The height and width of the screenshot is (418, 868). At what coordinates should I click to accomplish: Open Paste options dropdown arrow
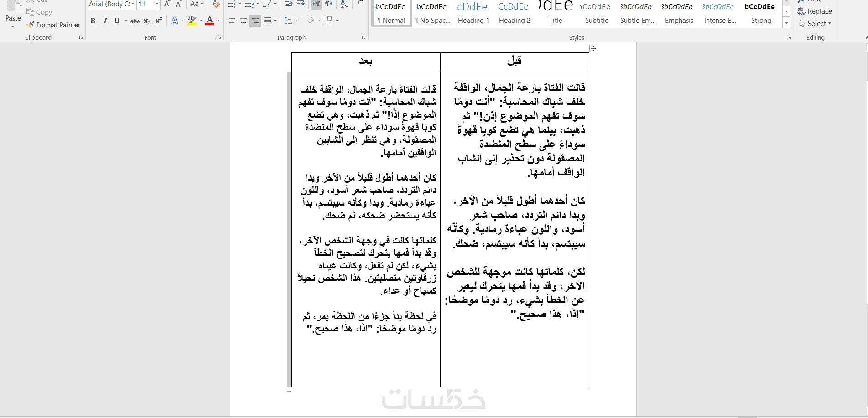pyautogui.click(x=13, y=26)
